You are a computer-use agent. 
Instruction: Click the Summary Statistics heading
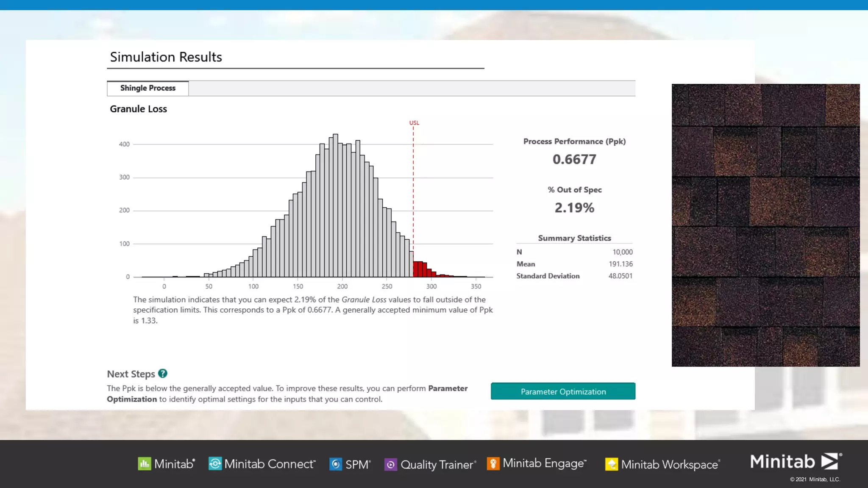(x=574, y=238)
